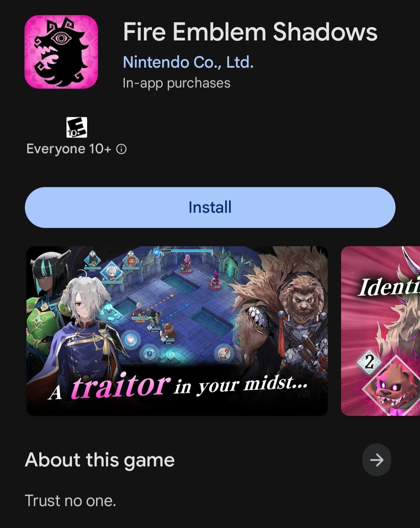This screenshot has height=528, width=420.
Task: Tap the "In-app purchases" label
Action: click(x=177, y=83)
